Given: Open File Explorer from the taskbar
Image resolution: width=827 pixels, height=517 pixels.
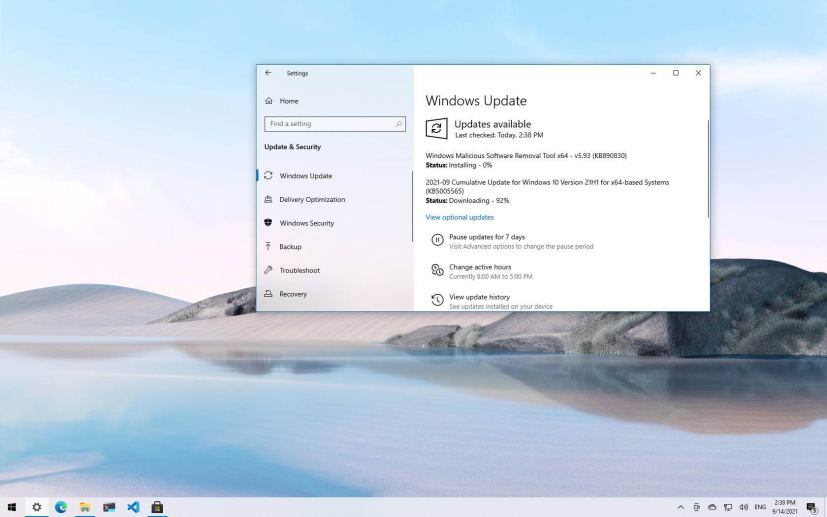Looking at the screenshot, I should (85, 507).
